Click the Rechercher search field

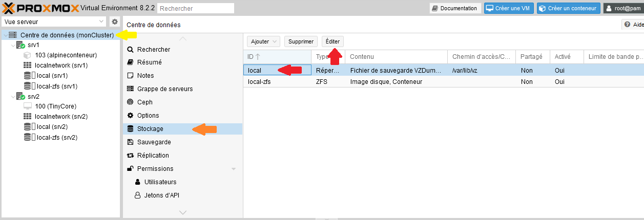(196, 8)
